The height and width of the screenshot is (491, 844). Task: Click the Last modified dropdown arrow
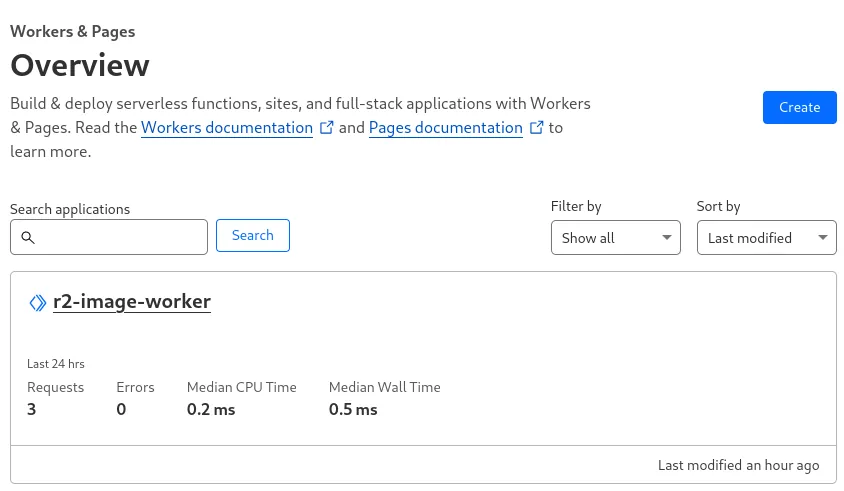[x=823, y=238]
